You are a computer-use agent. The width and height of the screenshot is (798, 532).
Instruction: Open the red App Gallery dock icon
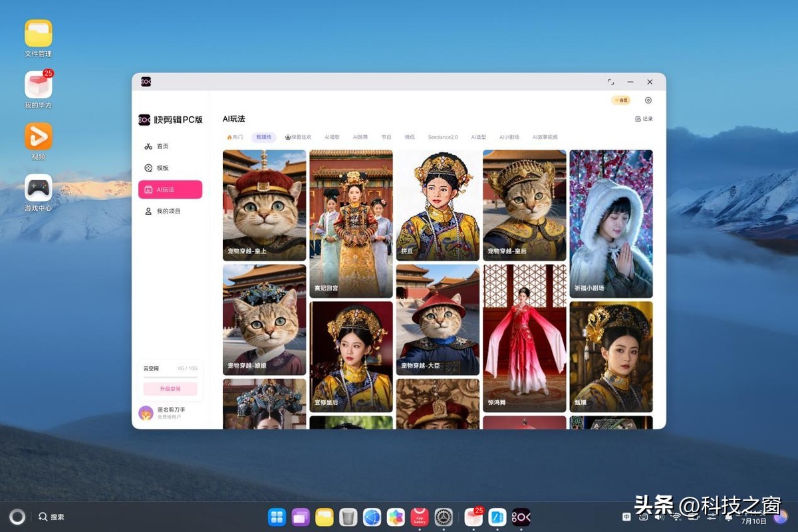tap(420, 517)
